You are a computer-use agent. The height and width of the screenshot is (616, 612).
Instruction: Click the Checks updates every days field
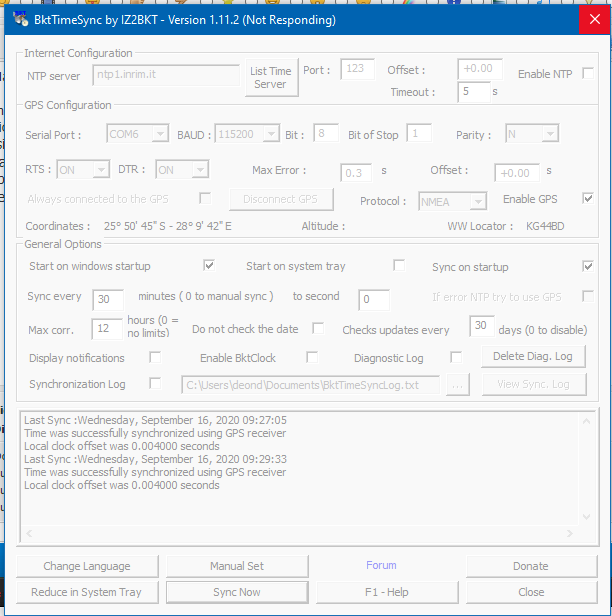[x=482, y=326]
